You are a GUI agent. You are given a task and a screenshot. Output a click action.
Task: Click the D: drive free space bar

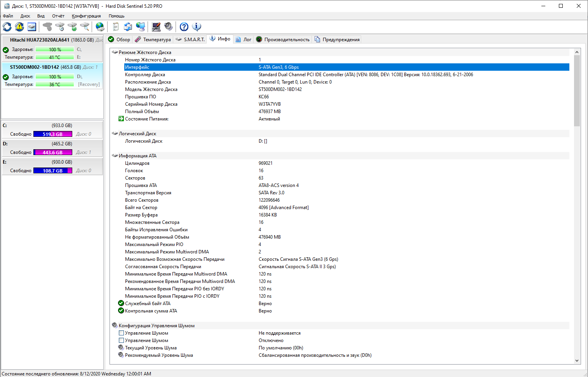tap(53, 152)
